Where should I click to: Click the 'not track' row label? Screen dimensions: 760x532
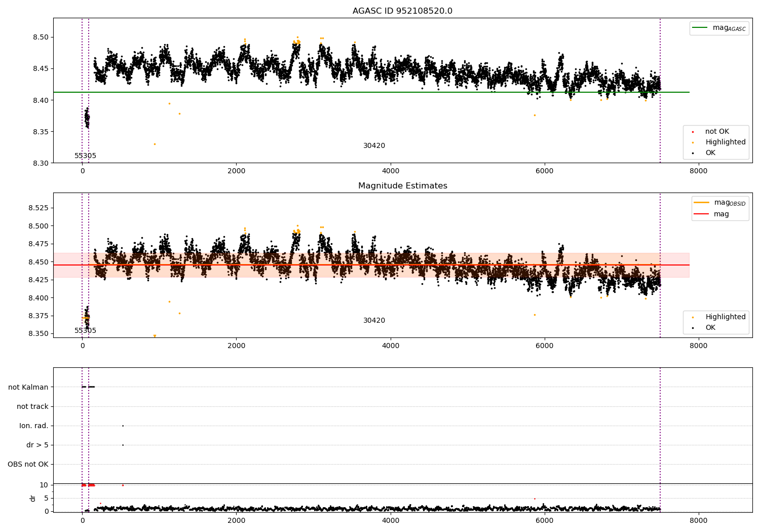click(32, 406)
